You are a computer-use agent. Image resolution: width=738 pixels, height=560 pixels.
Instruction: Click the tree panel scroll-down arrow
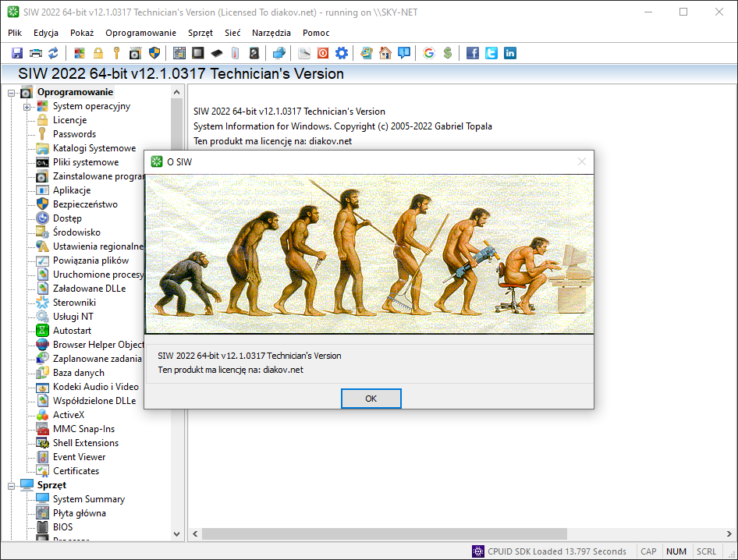[x=177, y=534]
